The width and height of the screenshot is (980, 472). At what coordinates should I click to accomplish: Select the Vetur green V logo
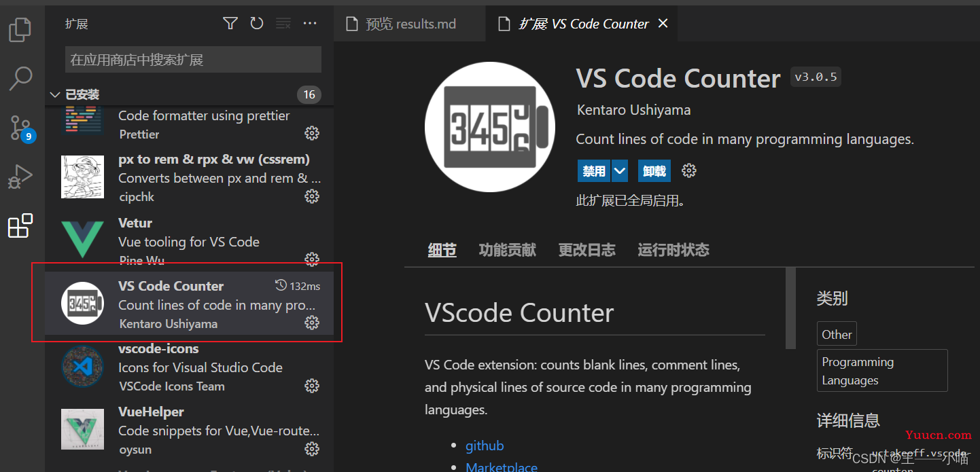tap(82, 240)
